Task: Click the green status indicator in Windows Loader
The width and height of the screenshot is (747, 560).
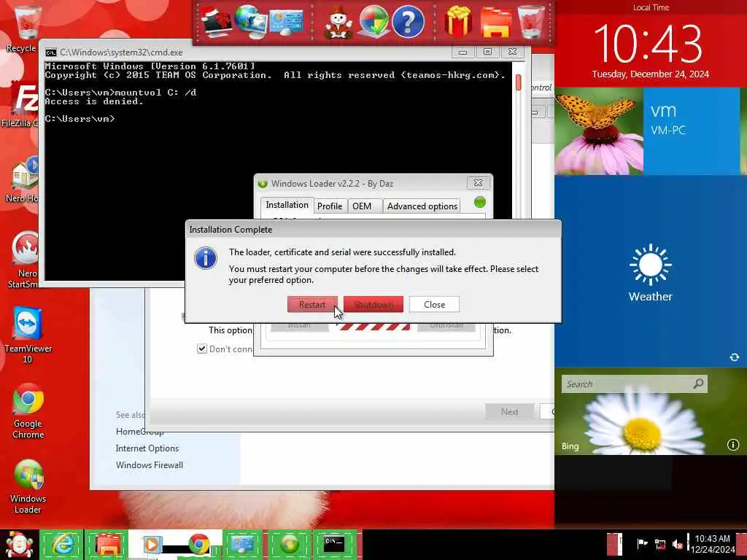Action: coord(480,203)
